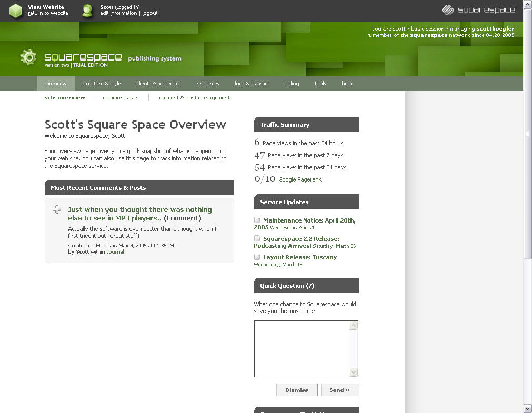Click the logout link

[150, 13]
